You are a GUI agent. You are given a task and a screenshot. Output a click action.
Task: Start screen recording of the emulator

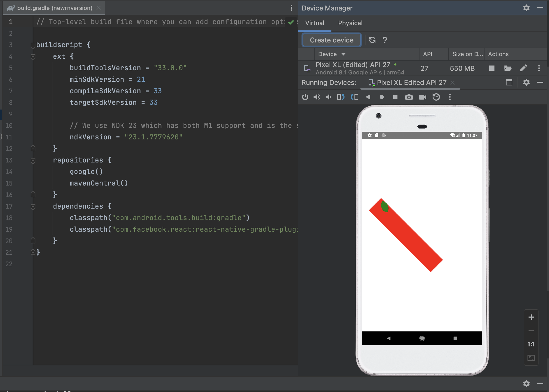422,97
